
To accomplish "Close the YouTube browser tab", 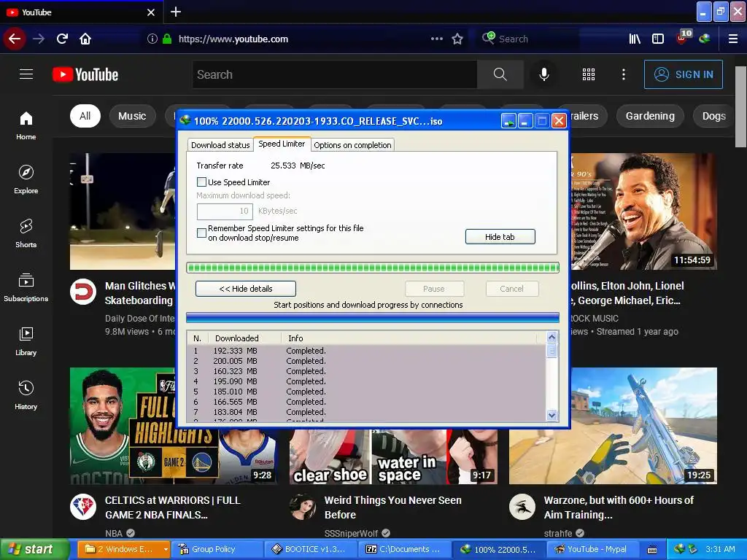I will tap(150, 12).
